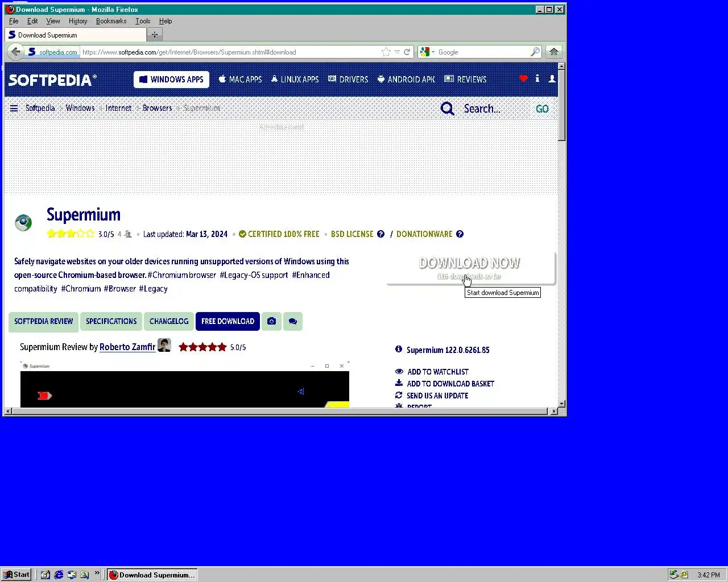Click the network tray icon in the taskbar

673,575
